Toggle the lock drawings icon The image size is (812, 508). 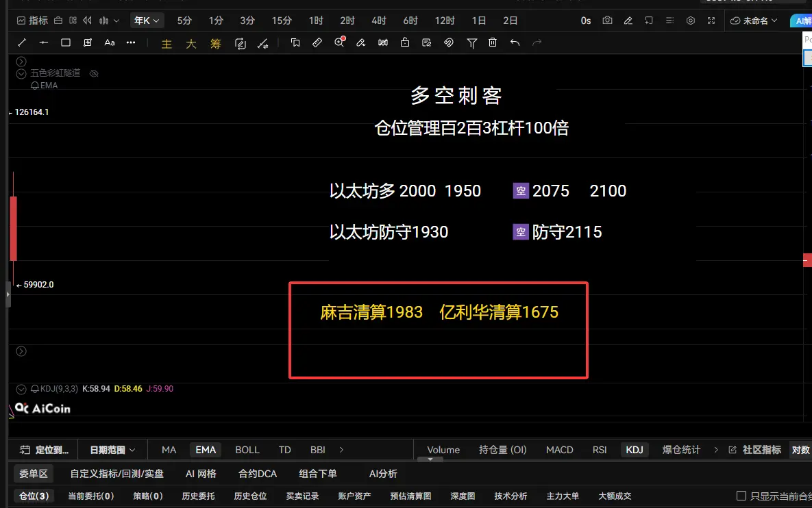click(x=405, y=42)
